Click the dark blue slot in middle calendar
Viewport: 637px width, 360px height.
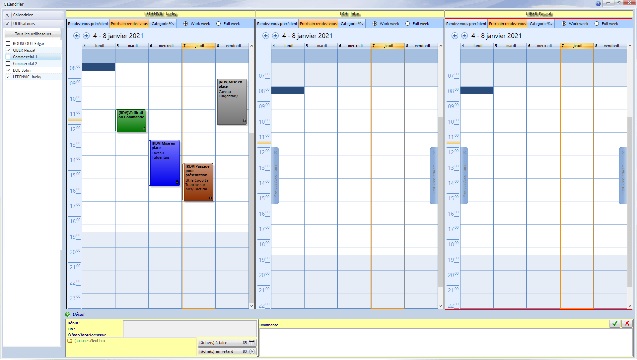point(288,90)
